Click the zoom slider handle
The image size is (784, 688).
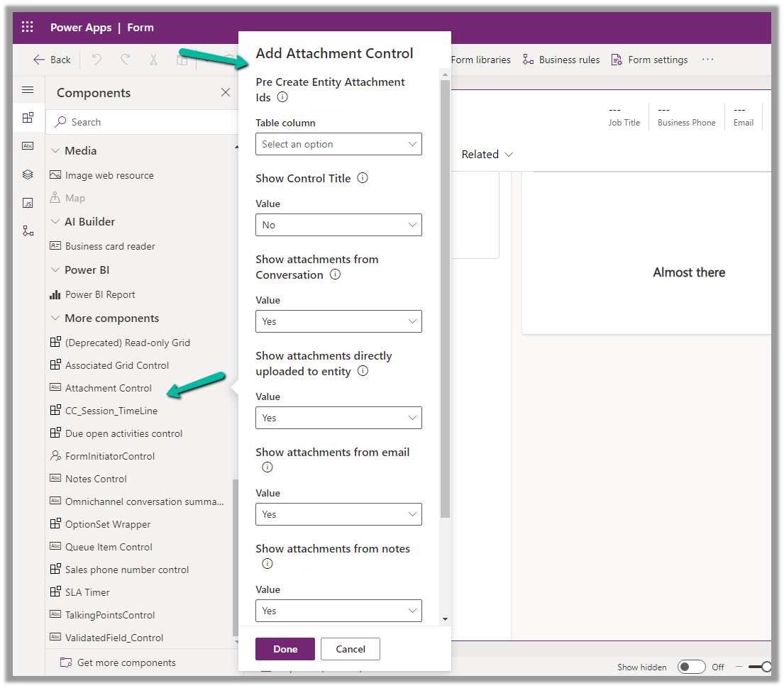(x=766, y=667)
